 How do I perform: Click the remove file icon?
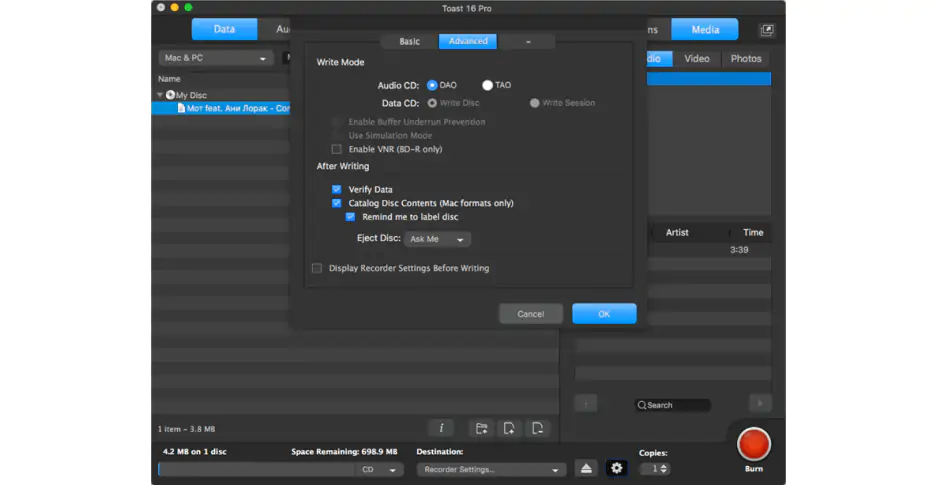538,428
